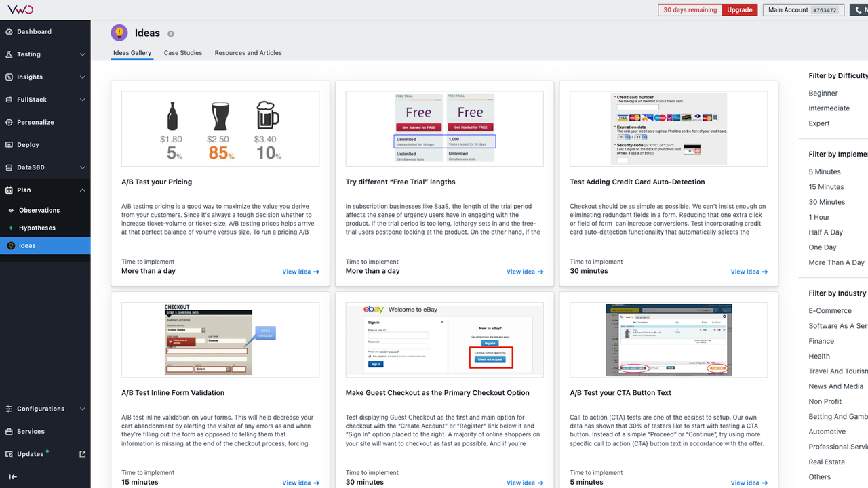This screenshot has height=488, width=868.
Task: Open the credit card form thumbnail
Action: coord(669,129)
